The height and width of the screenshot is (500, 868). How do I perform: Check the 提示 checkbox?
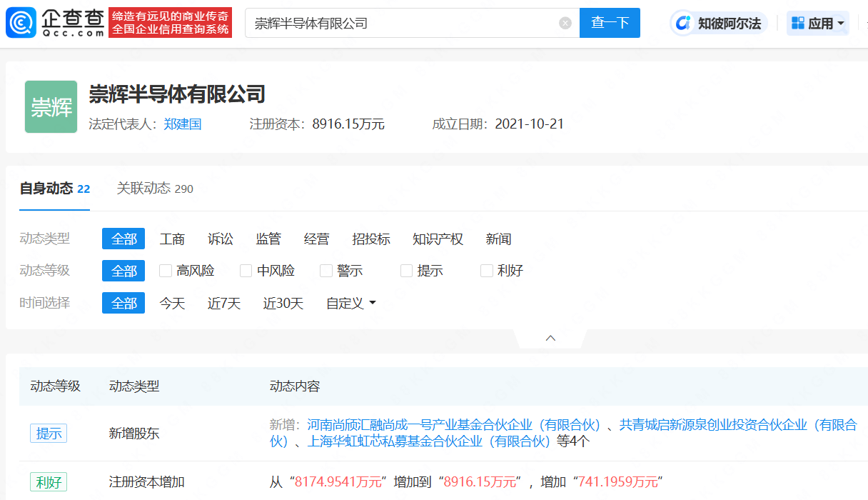(x=407, y=271)
